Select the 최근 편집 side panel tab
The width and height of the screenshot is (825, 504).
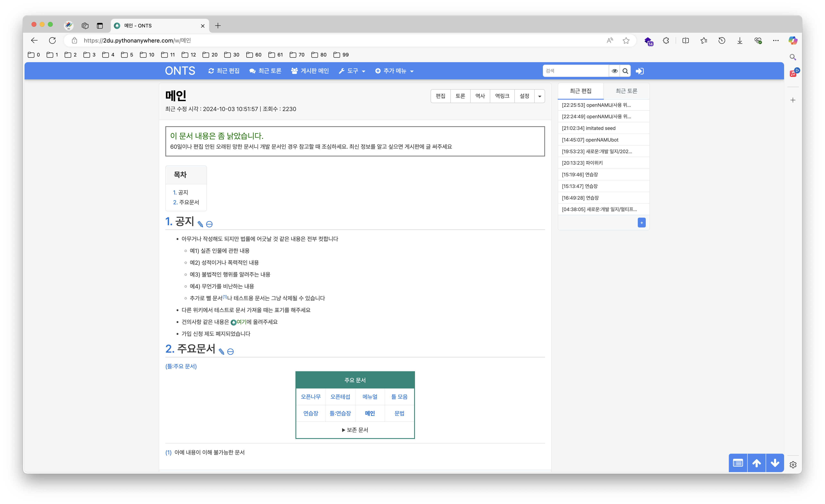pyautogui.click(x=580, y=91)
